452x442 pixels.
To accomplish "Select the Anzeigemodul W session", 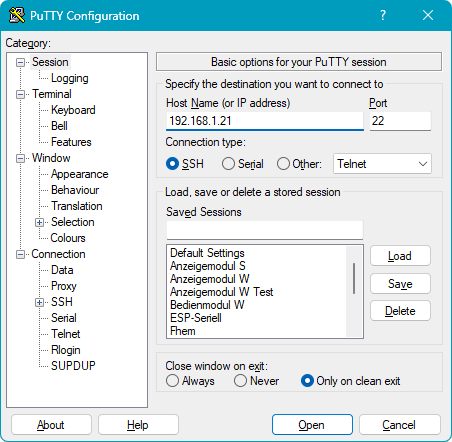I will coord(210,279).
